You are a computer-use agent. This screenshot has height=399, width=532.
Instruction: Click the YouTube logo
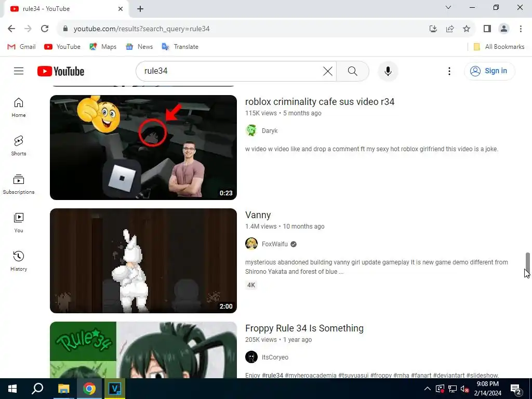click(x=61, y=71)
